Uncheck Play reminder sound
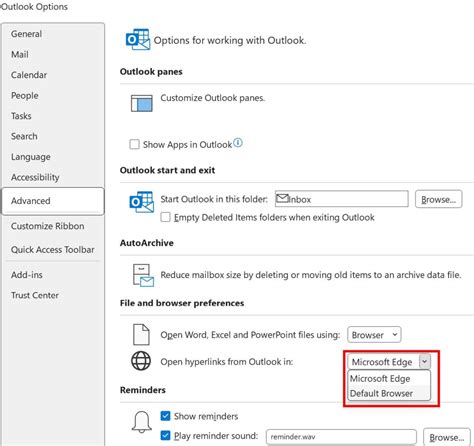Image resolution: width=474 pixels, height=446 pixels. (165, 435)
